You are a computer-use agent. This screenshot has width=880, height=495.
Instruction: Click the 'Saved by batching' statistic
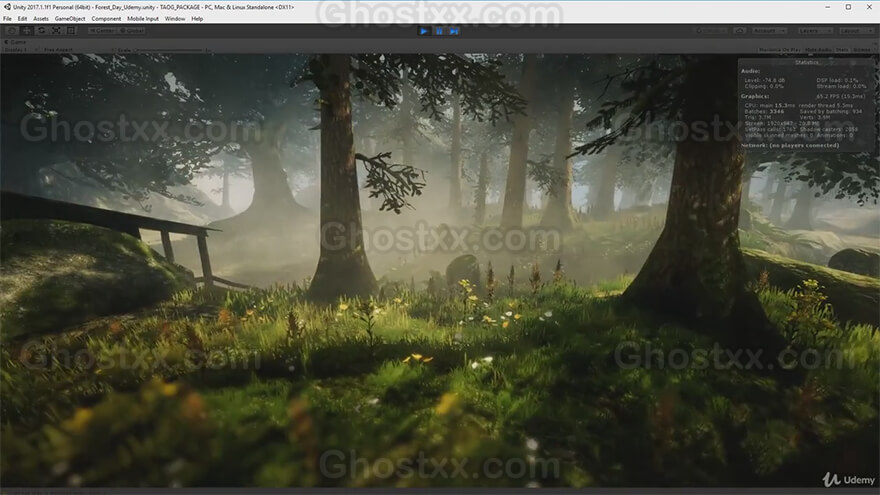click(831, 111)
